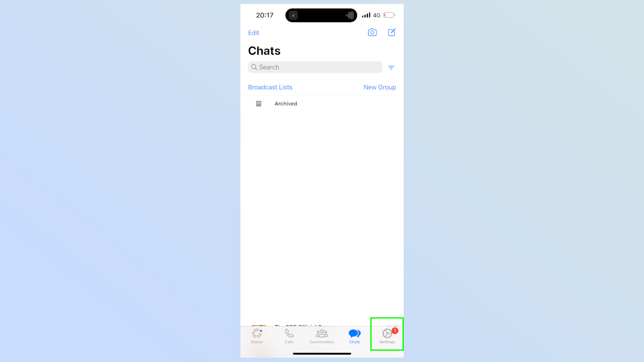This screenshot has height=362, width=644.
Task: Tap New Group button
Action: (380, 87)
